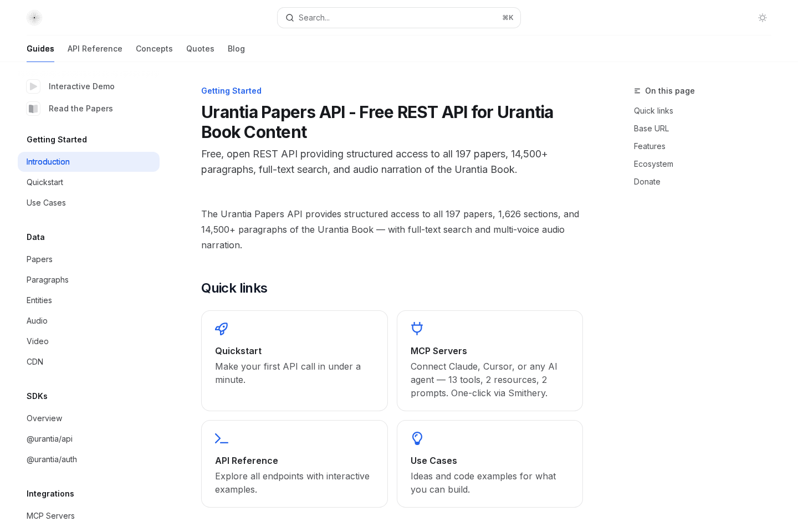Open CDN under Data
The height and width of the screenshot is (532, 798).
click(x=35, y=362)
